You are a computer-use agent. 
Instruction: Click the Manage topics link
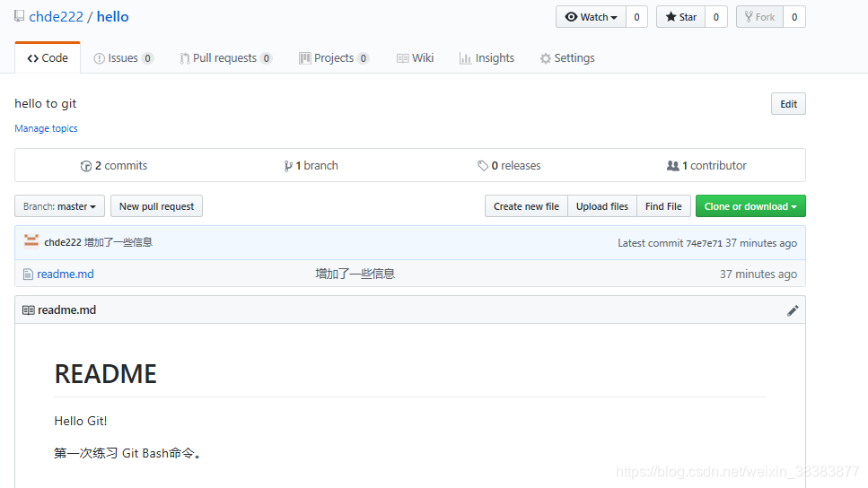click(46, 128)
